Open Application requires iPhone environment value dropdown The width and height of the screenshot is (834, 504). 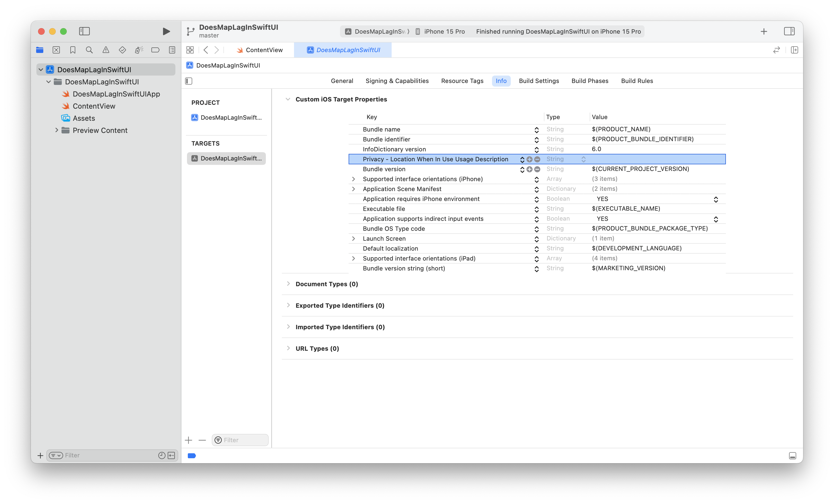click(x=715, y=199)
